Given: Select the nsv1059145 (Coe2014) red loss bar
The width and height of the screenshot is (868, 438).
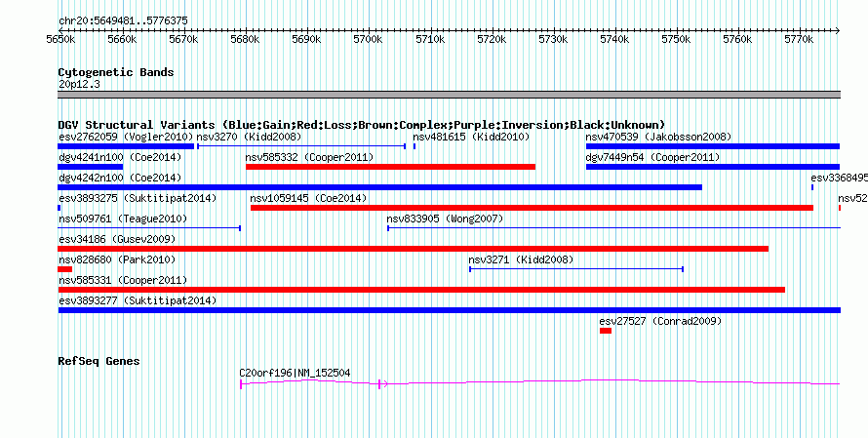Looking at the screenshot, I should (x=532, y=208).
